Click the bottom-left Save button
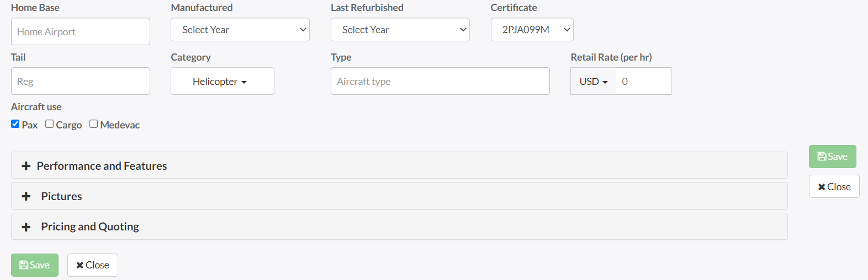 coord(35,265)
